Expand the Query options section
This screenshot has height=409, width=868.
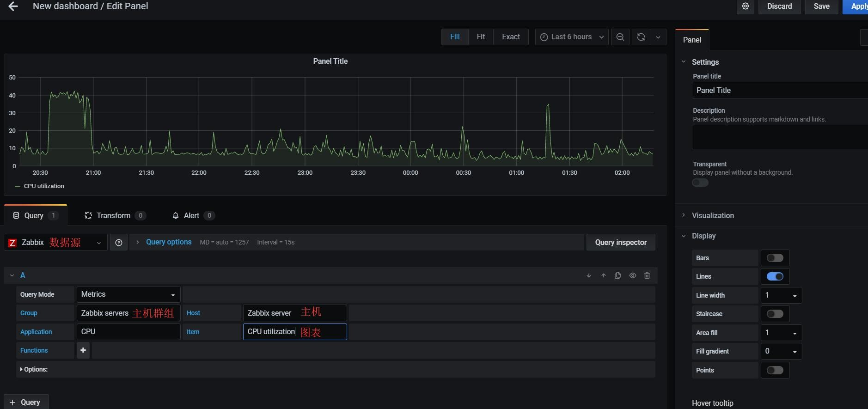(169, 242)
